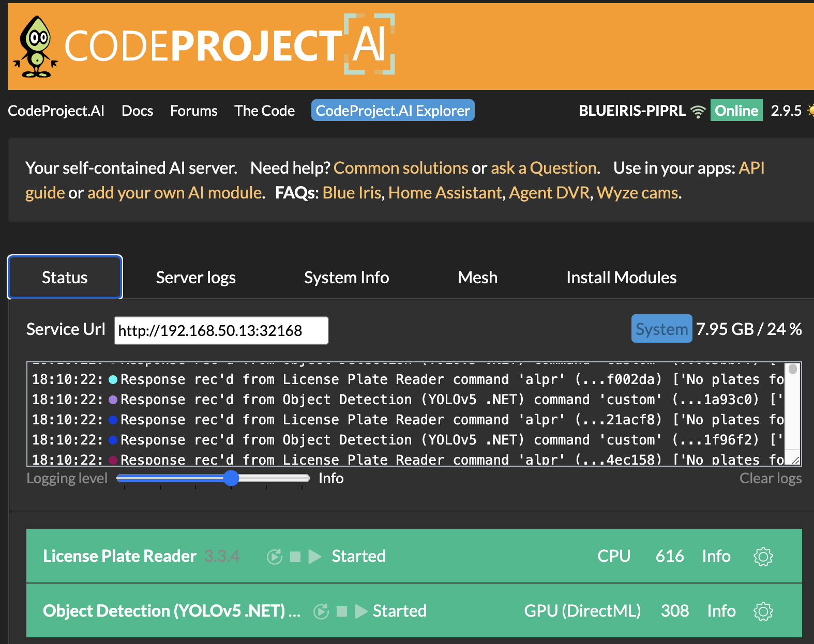Click the 616 count on License Plate Reader
Image resolution: width=814 pixels, height=644 pixels.
670,556
